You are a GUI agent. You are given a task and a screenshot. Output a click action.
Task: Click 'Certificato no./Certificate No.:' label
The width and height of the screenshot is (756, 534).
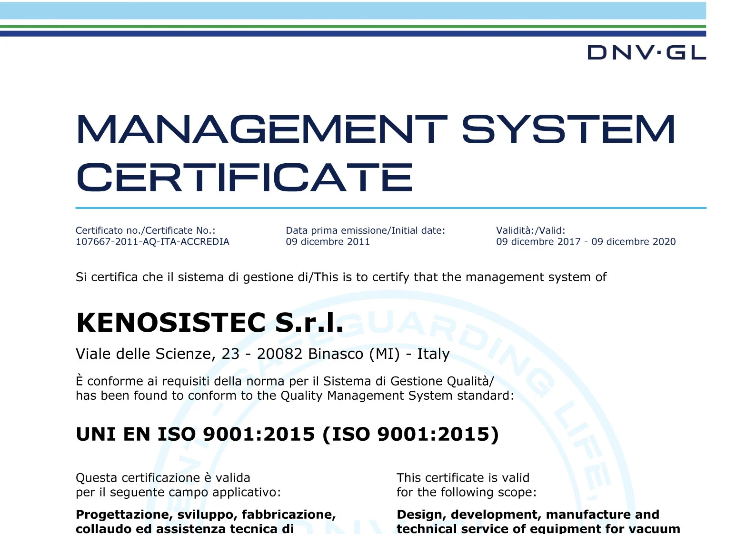146,230
